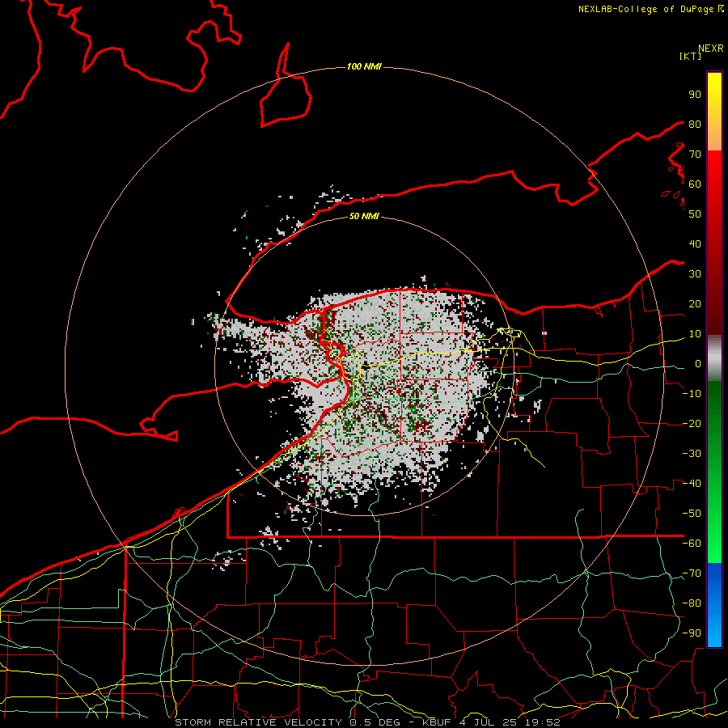
Task: Click the positive 50 knot scale label
Action: click(x=695, y=214)
